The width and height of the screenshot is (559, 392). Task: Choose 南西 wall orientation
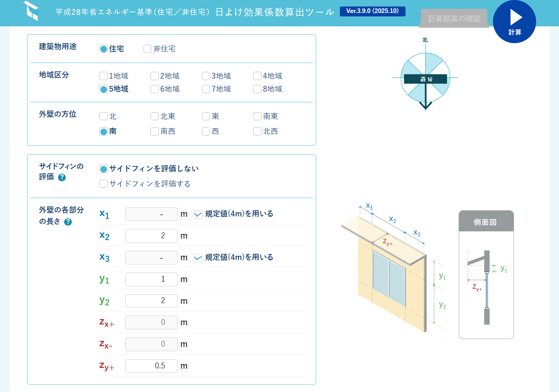coord(155,131)
